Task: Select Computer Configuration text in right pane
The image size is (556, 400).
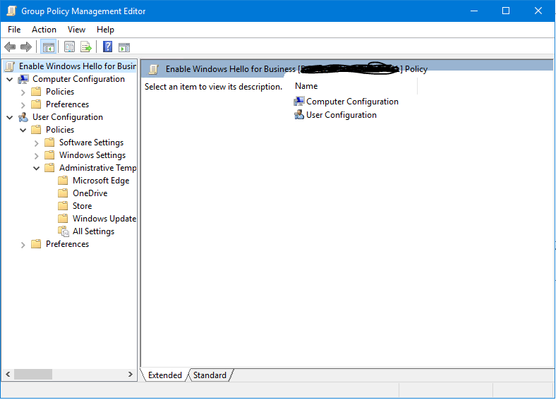Action: tap(352, 102)
